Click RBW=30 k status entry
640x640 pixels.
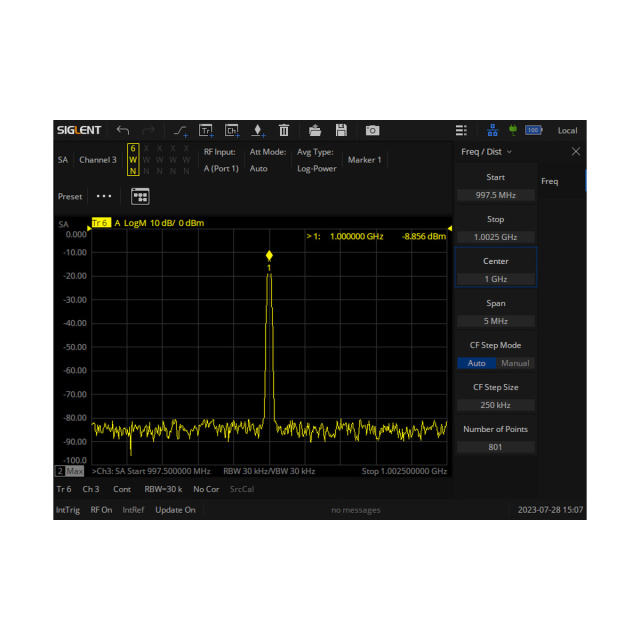[x=163, y=489]
